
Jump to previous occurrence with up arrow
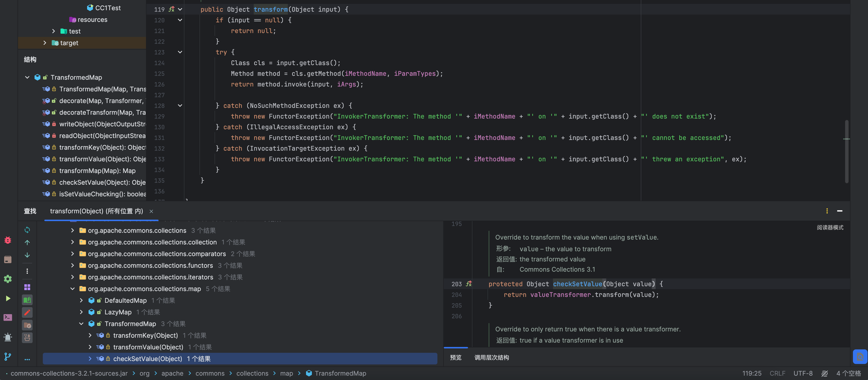27,242
